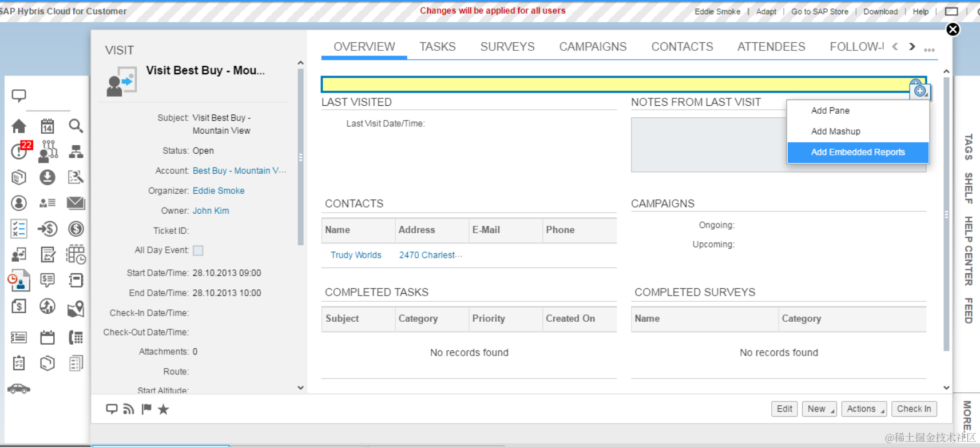Open the calendar icon showing 14
Screen dimensions: 980x447
(47, 126)
